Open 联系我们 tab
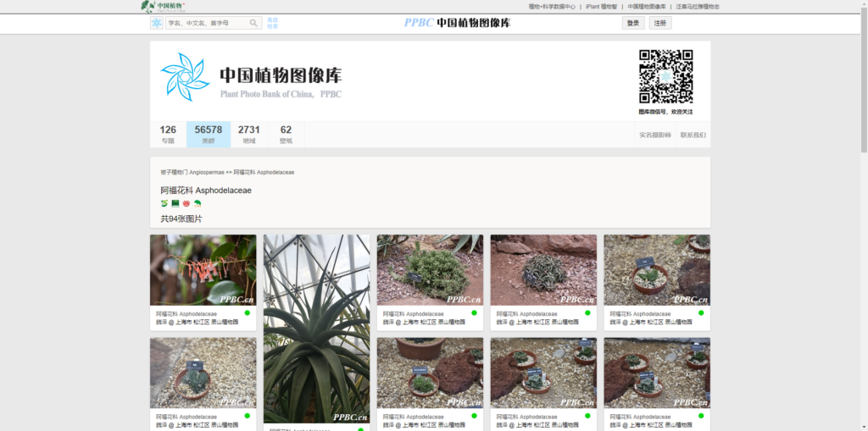 coord(693,135)
